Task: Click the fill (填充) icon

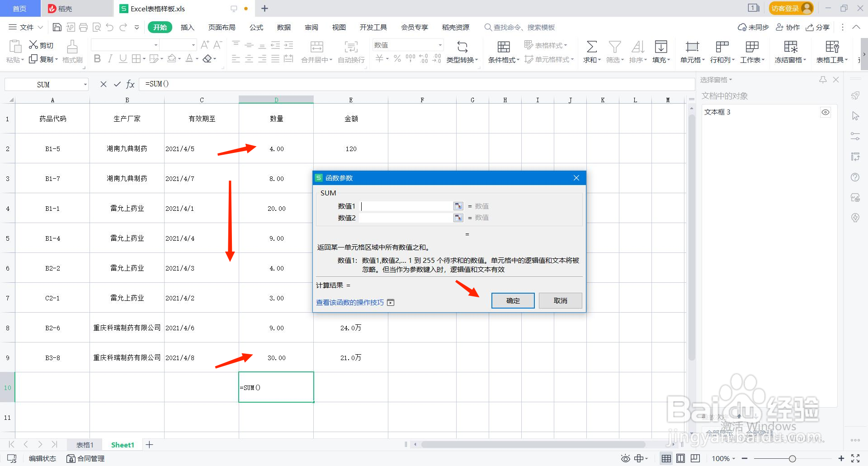Action: pos(661,47)
